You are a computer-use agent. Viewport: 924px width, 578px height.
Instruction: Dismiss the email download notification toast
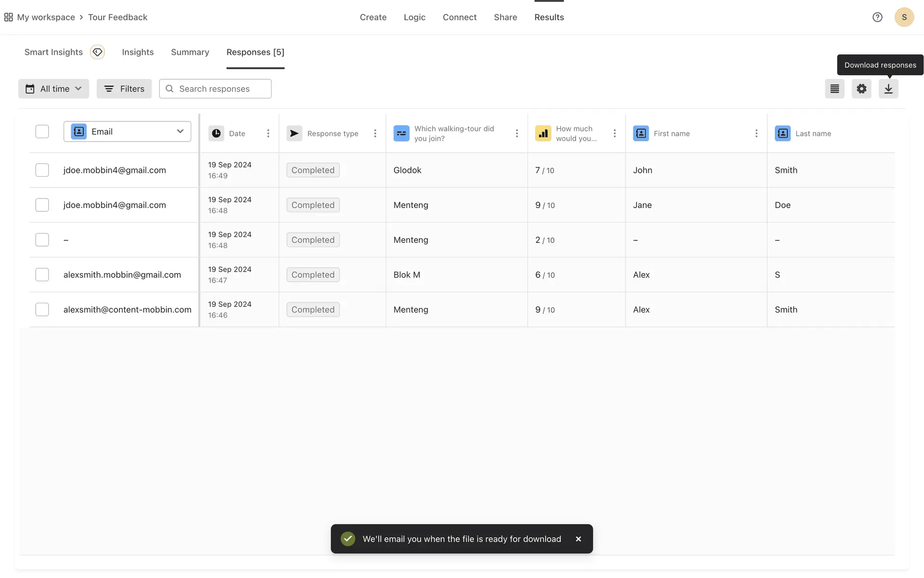click(x=578, y=539)
